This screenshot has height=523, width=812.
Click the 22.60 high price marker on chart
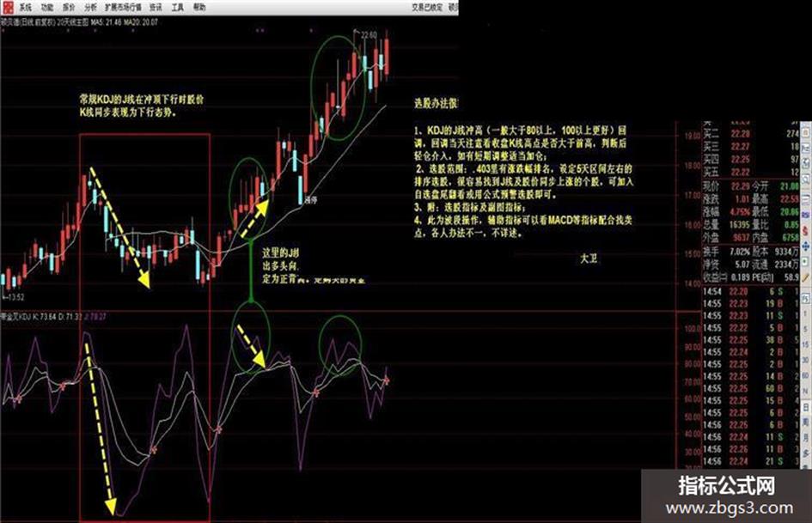point(369,34)
